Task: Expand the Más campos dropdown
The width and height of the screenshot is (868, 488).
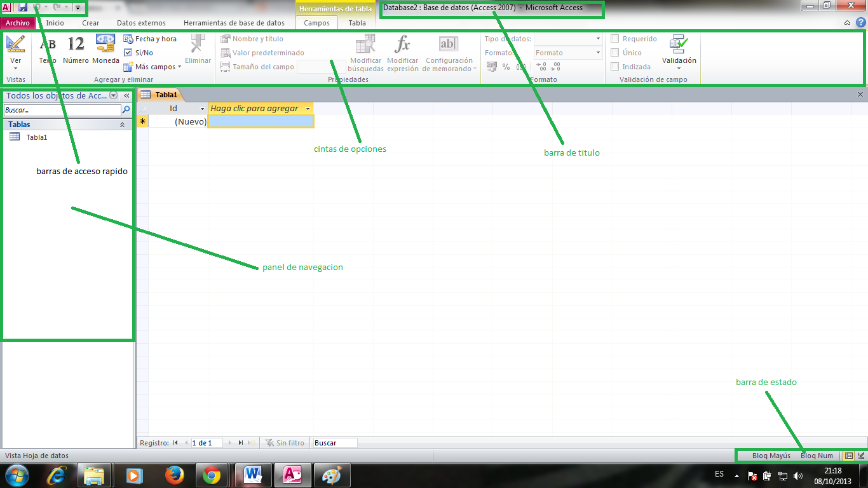Action: (x=153, y=67)
